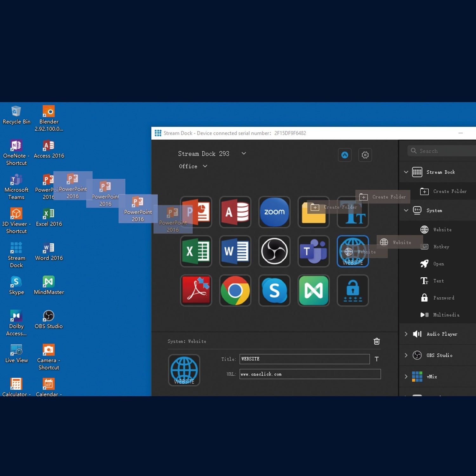Click inside the URL input field

click(309, 374)
